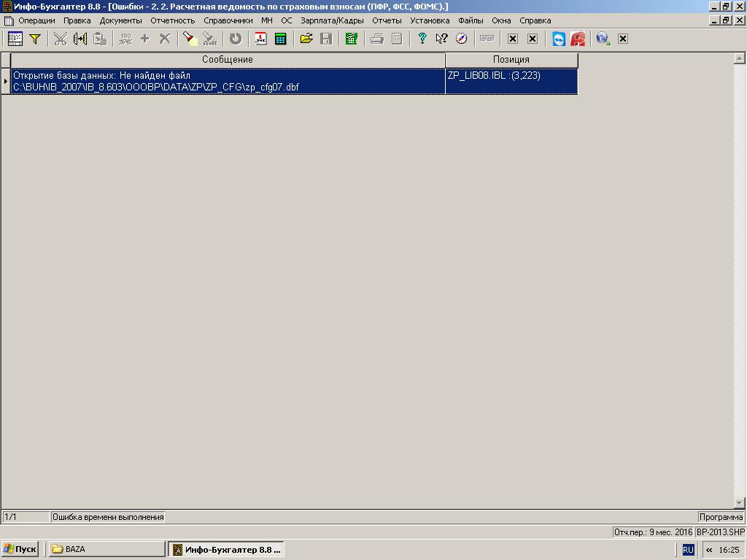
Task: Click the 16:25 taskbar clock
Action: 729,550
